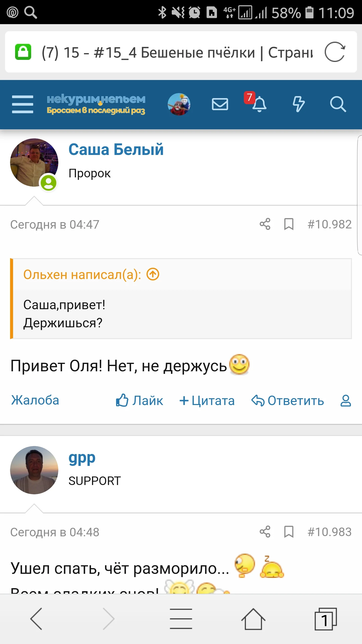
Task: Tap the browser home icon
Action: point(254,619)
